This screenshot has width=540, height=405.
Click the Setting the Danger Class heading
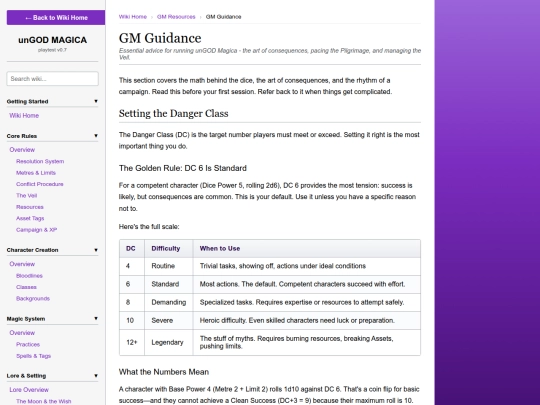tap(174, 113)
